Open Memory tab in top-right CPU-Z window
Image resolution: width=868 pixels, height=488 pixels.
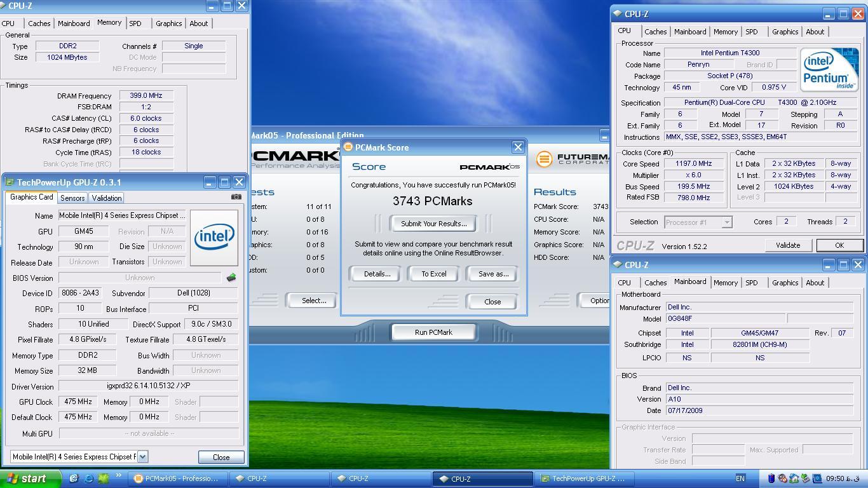point(725,32)
